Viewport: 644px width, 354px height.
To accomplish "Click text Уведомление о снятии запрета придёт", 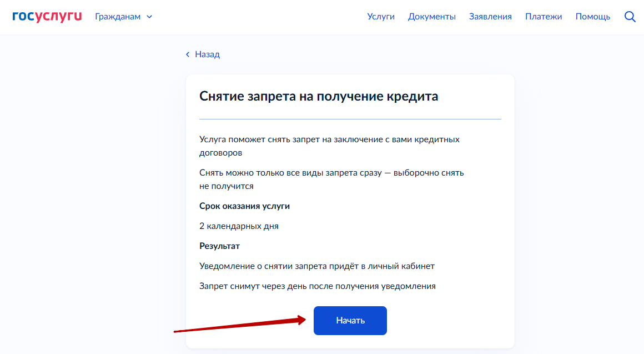I will pos(316,266).
